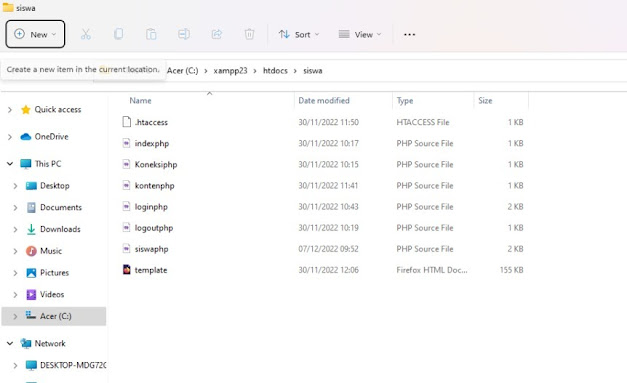Sort by the Name column header
Image resolution: width=627 pixels, height=383 pixels.
140,100
